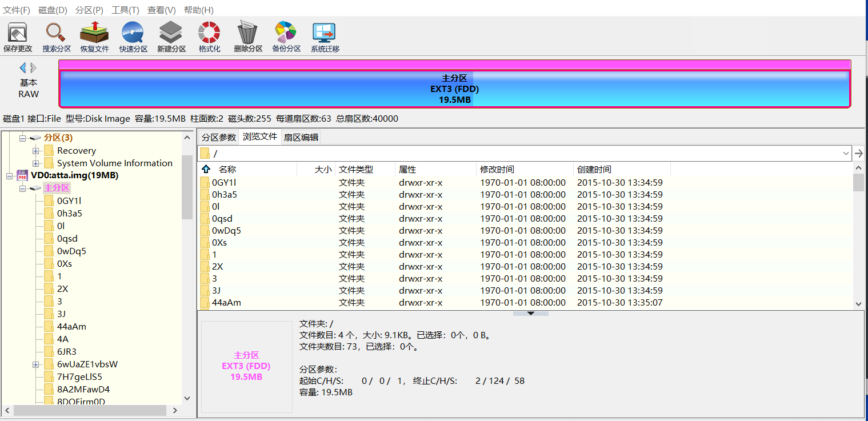Collapse the 分区(3) tree node
This screenshot has width=868, height=421.
[x=23, y=138]
